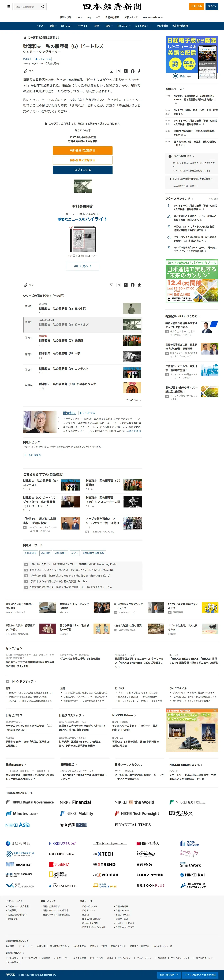Open NIKKEI Digital Governance logo

click(30, 802)
